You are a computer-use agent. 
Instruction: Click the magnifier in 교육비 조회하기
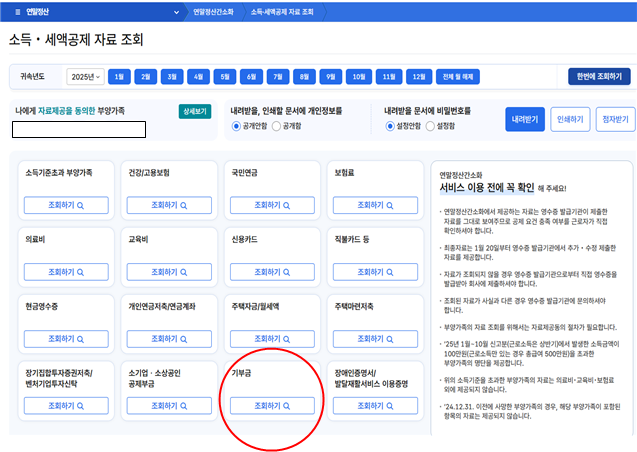183,273
